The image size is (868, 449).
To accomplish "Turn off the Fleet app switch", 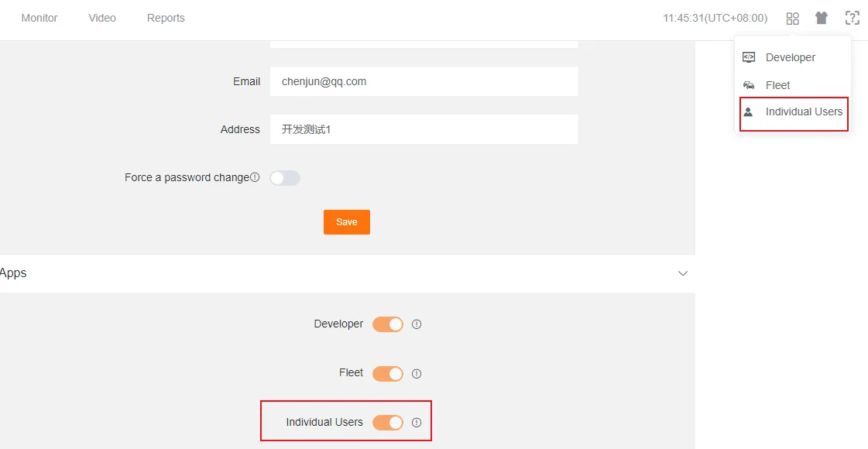I will point(389,373).
